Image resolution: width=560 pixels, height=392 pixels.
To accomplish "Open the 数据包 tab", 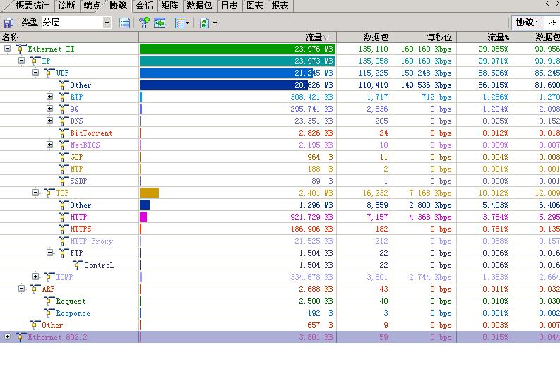I will click(x=198, y=6).
